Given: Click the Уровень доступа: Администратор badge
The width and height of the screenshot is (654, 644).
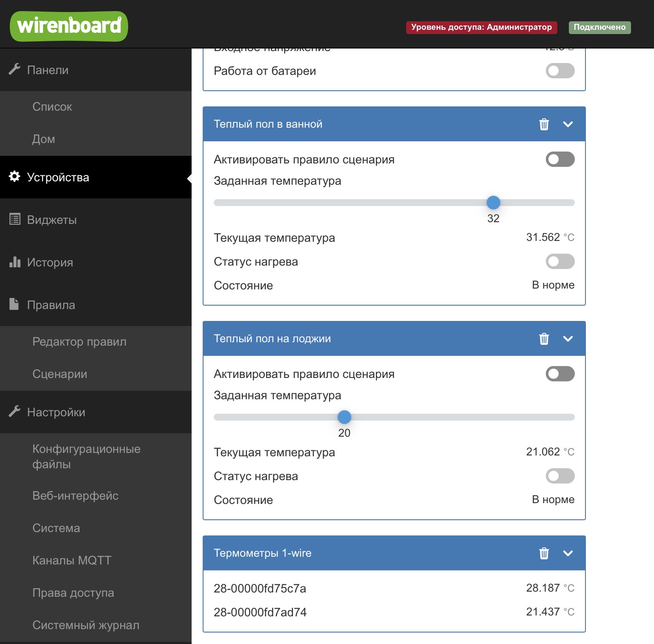Looking at the screenshot, I should pyautogui.click(x=481, y=27).
